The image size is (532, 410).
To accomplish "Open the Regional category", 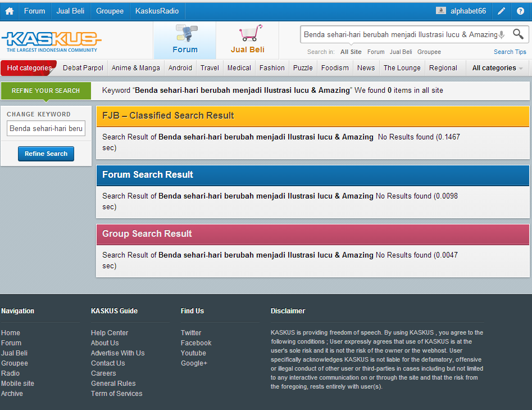I will pos(443,68).
